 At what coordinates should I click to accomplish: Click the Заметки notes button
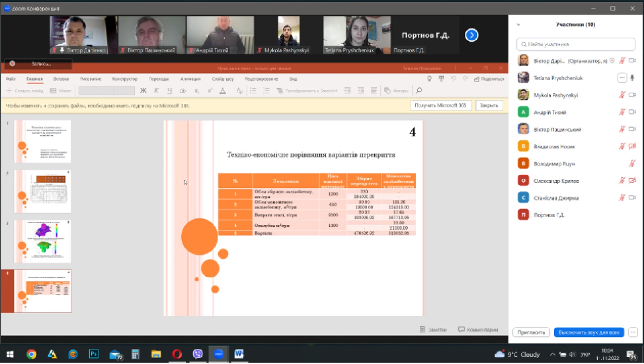(433, 329)
